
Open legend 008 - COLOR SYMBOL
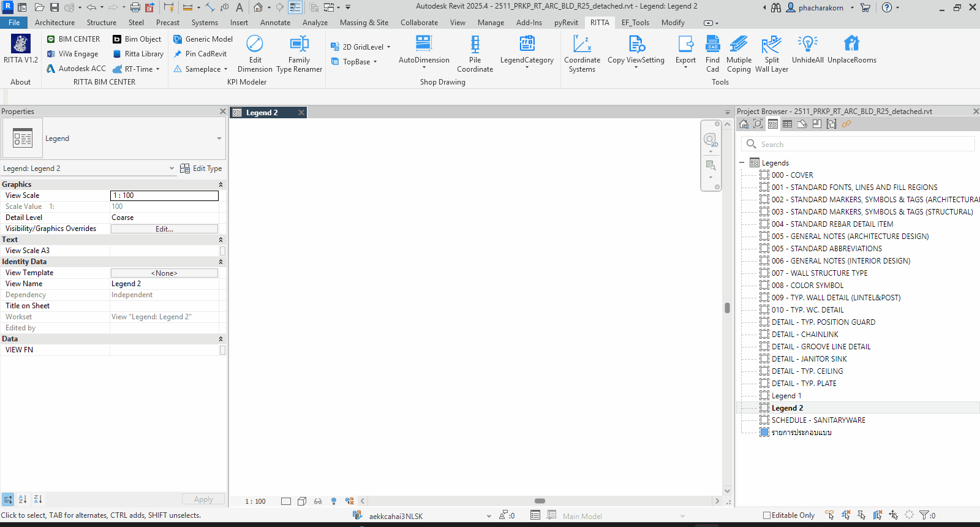point(807,286)
